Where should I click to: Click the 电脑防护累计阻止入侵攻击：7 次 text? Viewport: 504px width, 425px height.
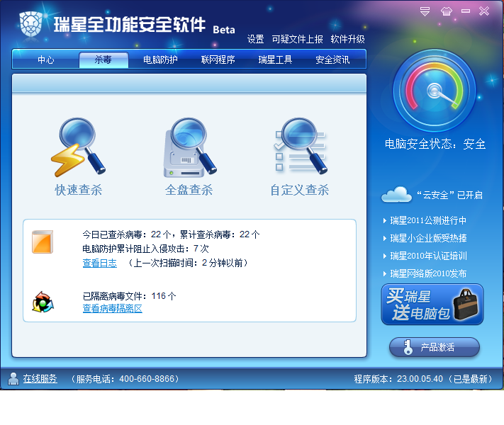145,249
